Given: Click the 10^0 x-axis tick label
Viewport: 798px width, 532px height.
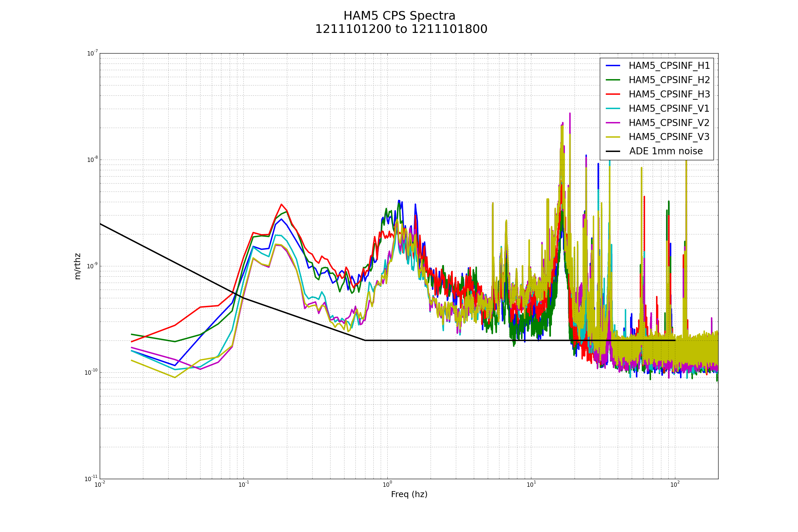Looking at the screenshot, I should tap(387, 484).
